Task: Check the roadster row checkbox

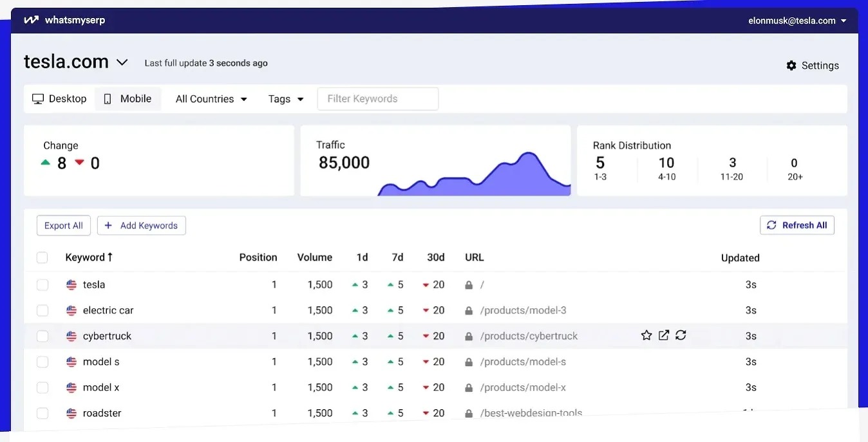Action: point(42,413)
